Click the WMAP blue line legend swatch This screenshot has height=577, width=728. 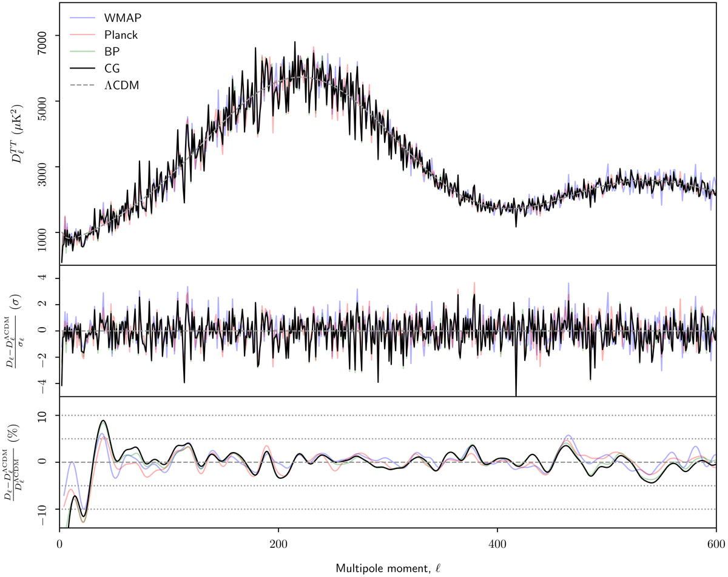click(82, 18)
